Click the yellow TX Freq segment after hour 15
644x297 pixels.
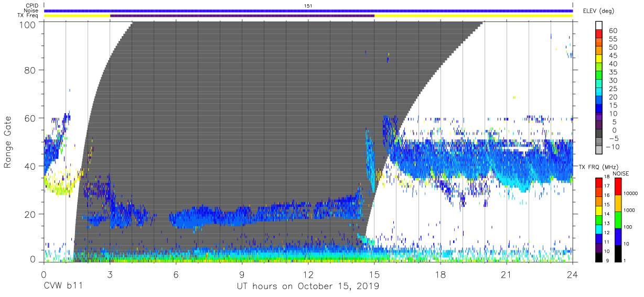click(x=474, y=16)
